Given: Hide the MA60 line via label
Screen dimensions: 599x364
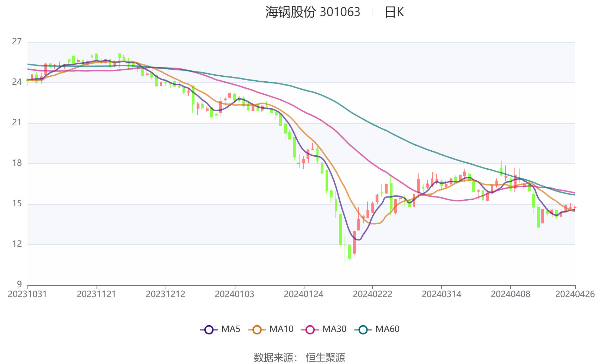Looking at the screenshot, I should click(387, 329).
